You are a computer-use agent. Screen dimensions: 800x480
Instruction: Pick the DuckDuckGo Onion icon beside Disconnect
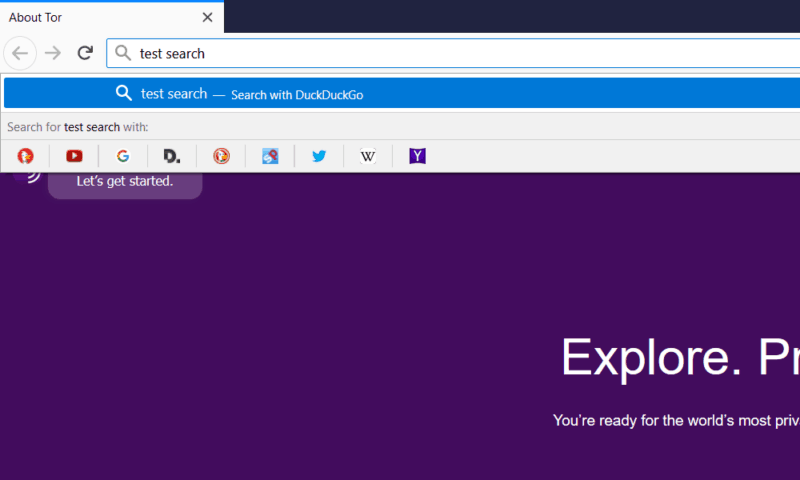click(221, 156)
